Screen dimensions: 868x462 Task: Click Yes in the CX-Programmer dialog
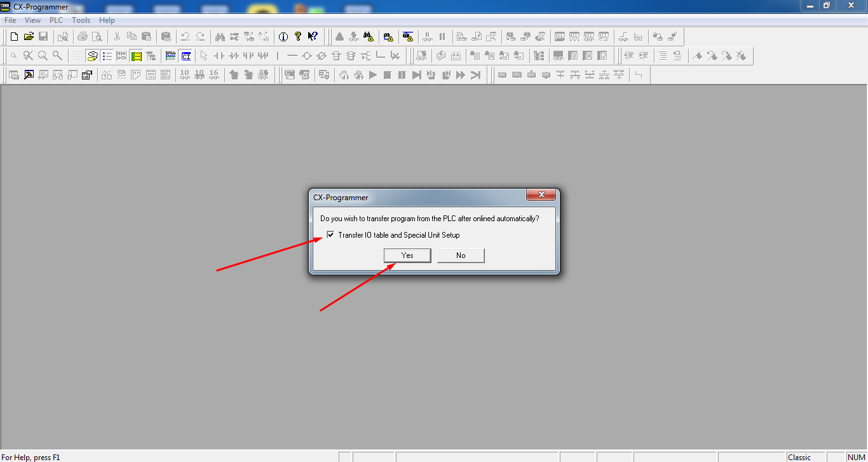coord(407,255)
